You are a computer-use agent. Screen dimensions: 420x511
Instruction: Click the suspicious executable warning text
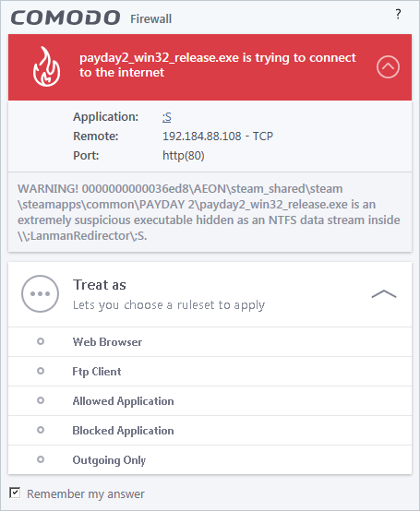tap(209, 212)
